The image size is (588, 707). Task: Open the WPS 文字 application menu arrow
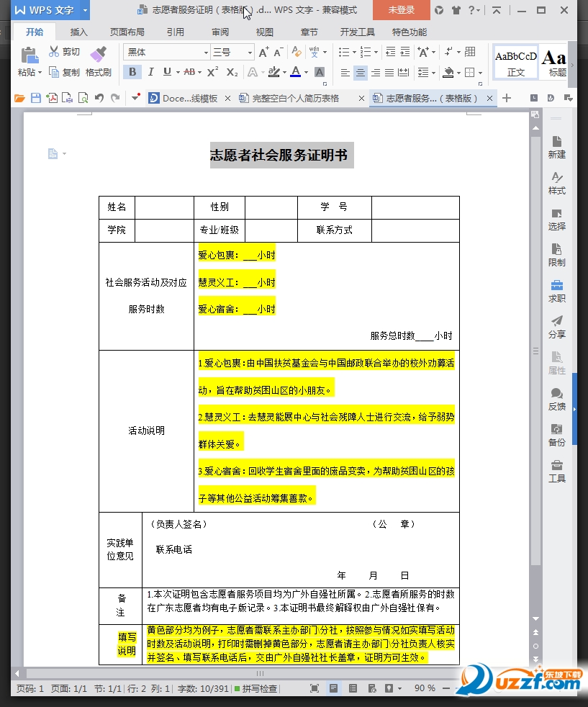pyautogui.click(x=85, y=10)
